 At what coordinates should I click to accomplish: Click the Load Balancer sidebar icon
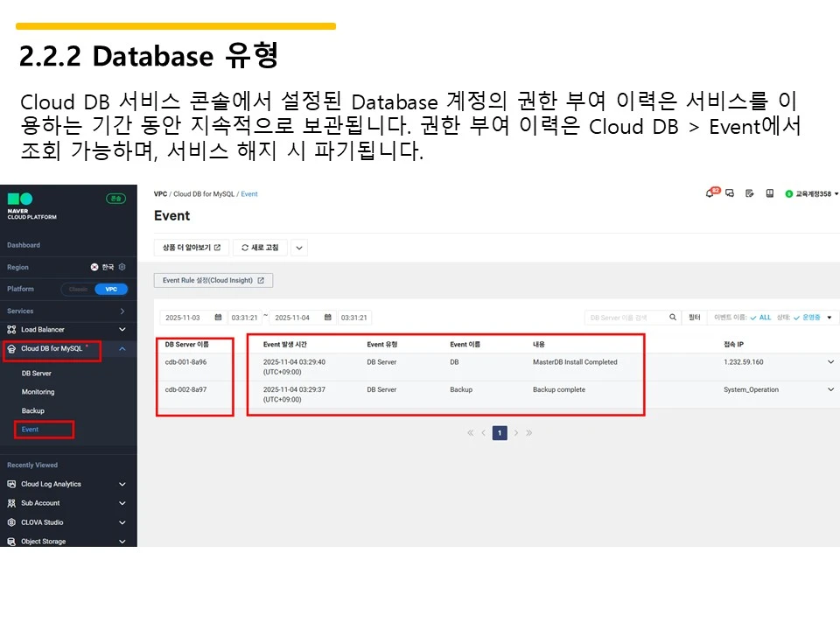11,330
